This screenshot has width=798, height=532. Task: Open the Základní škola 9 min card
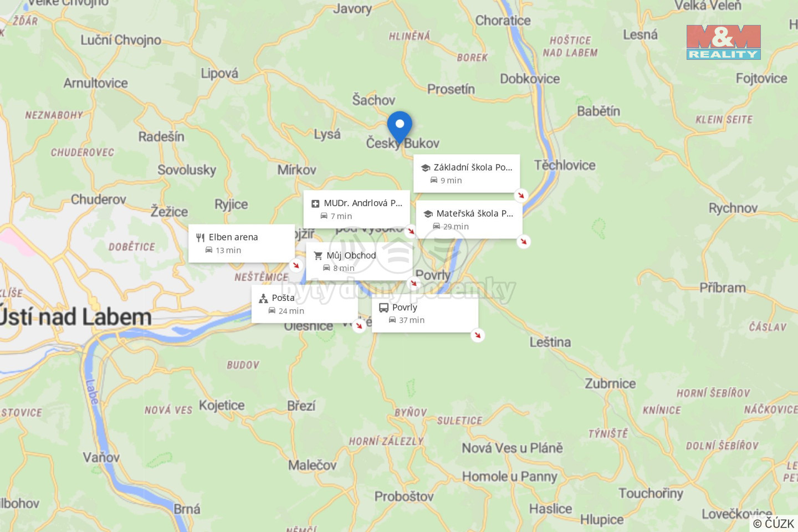click(x=467, y=173)
